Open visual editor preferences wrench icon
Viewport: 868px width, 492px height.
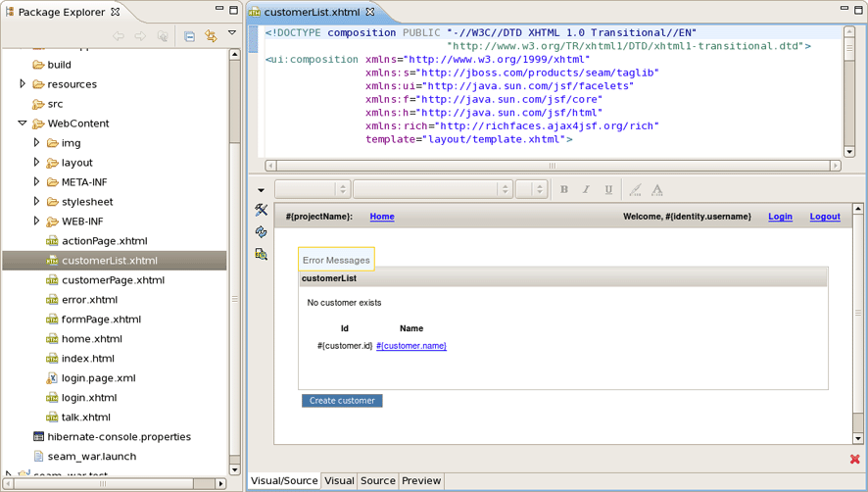pyautogui.click(x=262, y=210)
